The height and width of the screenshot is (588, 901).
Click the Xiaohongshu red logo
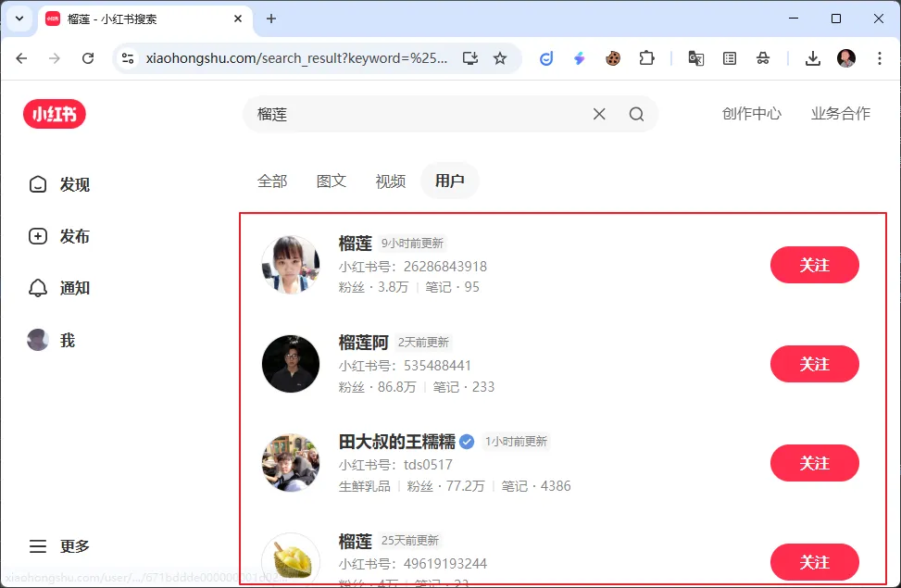(55, 114)
